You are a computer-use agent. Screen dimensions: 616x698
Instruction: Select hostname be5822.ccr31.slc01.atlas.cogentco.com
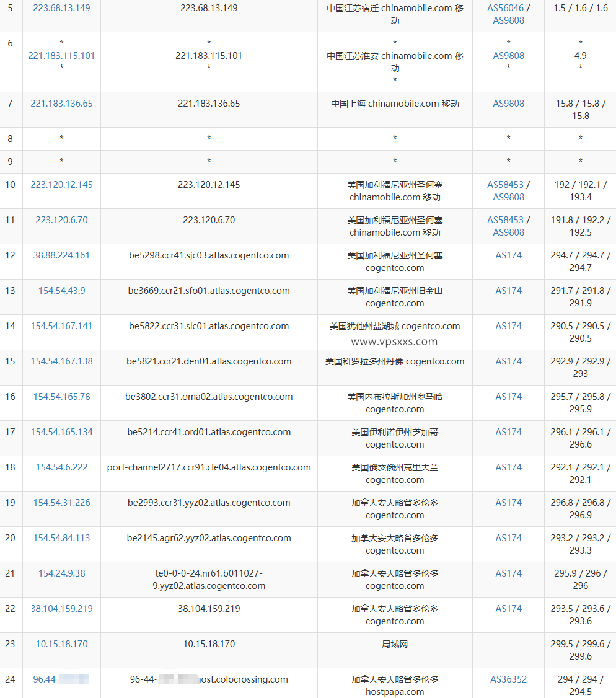209,326
